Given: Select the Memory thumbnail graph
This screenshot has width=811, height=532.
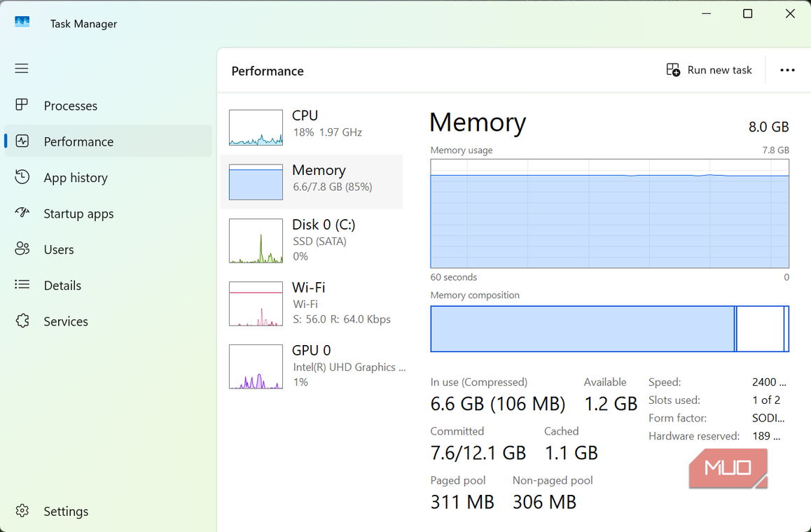Looking at the screenshot, I should [256, 181].
